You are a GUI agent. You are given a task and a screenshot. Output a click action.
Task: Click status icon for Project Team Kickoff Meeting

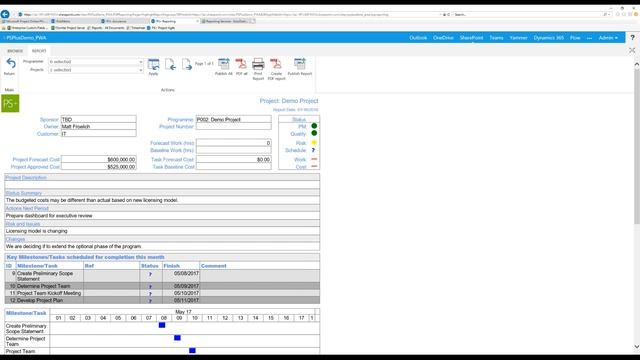coord(150,293)
